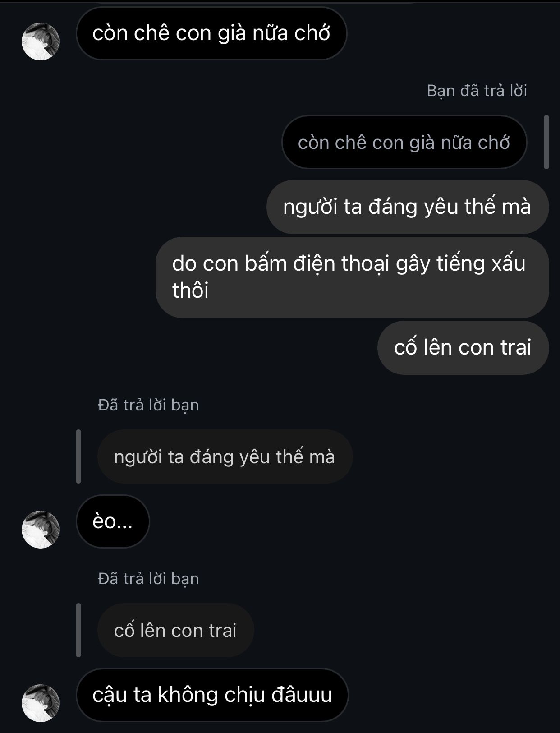This screenshot has width=560, height=733.
Task: Open left-side quoted reply 'người ta đáng yêu thế mà'
Action: point(225,456)
